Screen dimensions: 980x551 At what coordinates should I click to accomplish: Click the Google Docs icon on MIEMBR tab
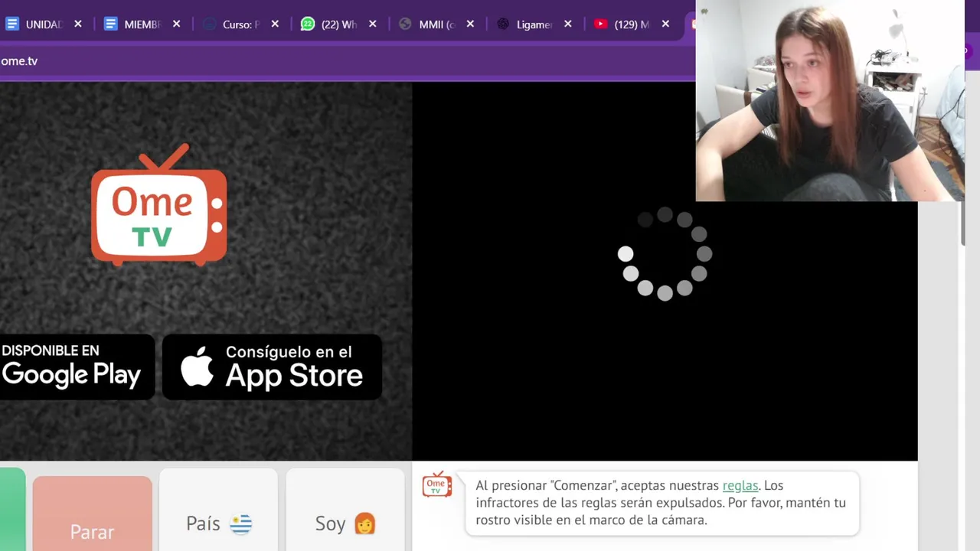pos(110,24)
